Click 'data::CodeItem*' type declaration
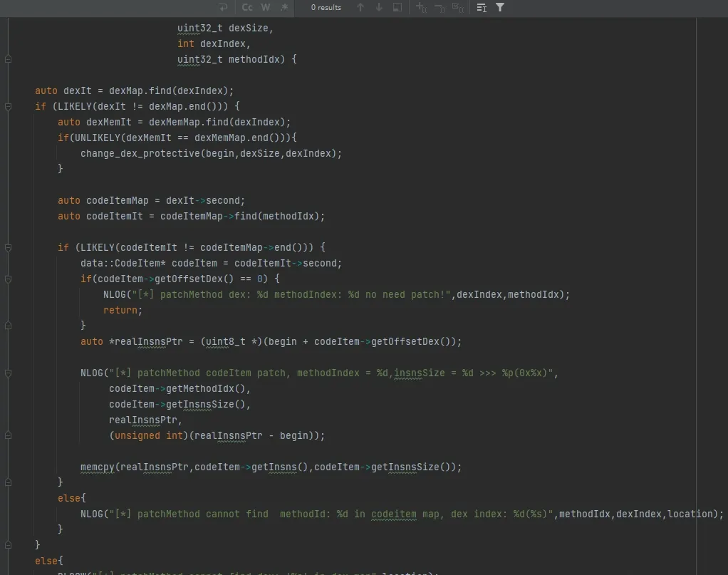 tap(123, 264)
